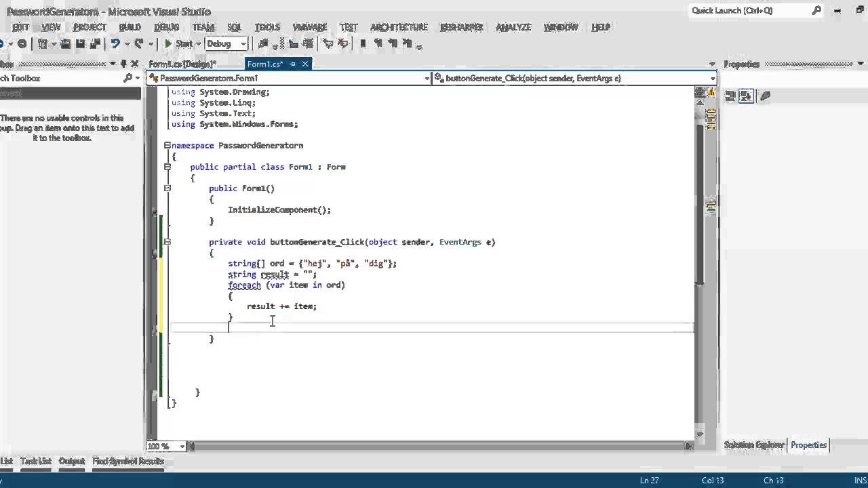This screenshot has height=488, width=868.
Task: Click the green Start debugging arrow
Action: click(168, 43)
